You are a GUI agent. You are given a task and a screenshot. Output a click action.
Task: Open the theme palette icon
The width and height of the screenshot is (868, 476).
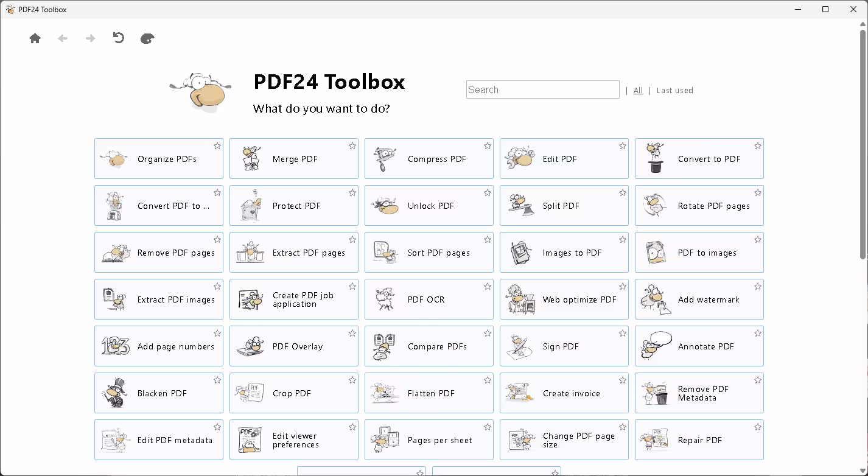[x=147, y=38]
